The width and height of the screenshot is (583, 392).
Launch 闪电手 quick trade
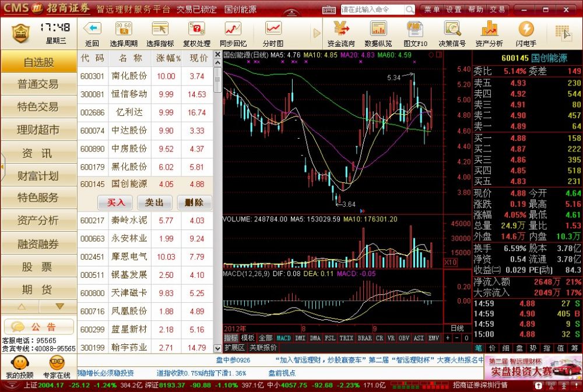526,34
